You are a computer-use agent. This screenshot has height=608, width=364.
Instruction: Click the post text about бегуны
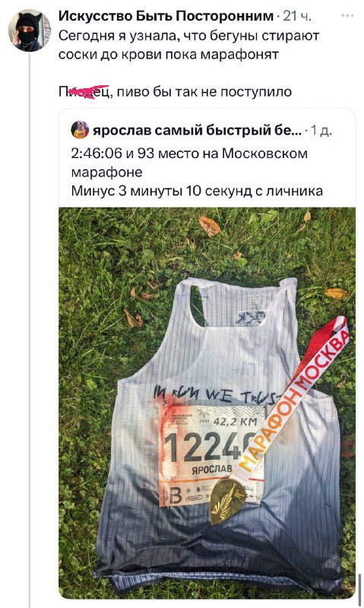point(188,45)
